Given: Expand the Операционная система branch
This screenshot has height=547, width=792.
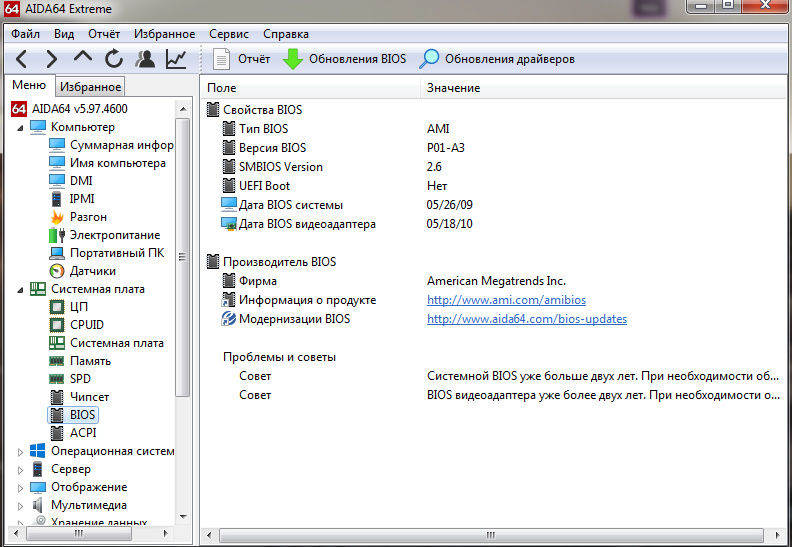Looking at the screenshot, I should (x=20, y=452).
